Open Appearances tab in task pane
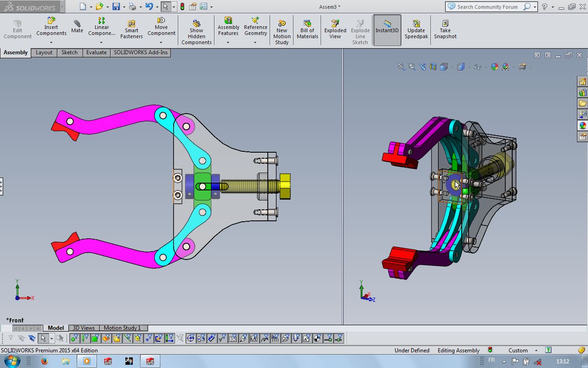Viewport: 588px width, 368px height. click(582, 126)
